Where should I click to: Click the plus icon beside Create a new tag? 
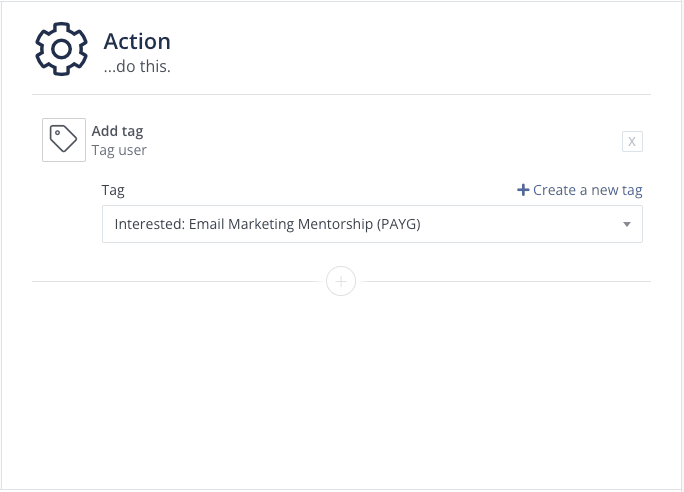pos(523,190)
